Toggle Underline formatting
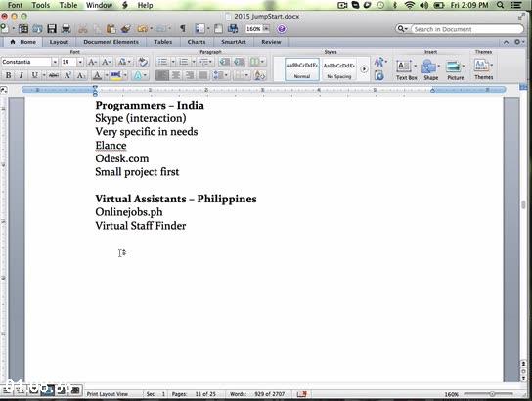The width and height of the screenshot is (532, 401). 34,75
